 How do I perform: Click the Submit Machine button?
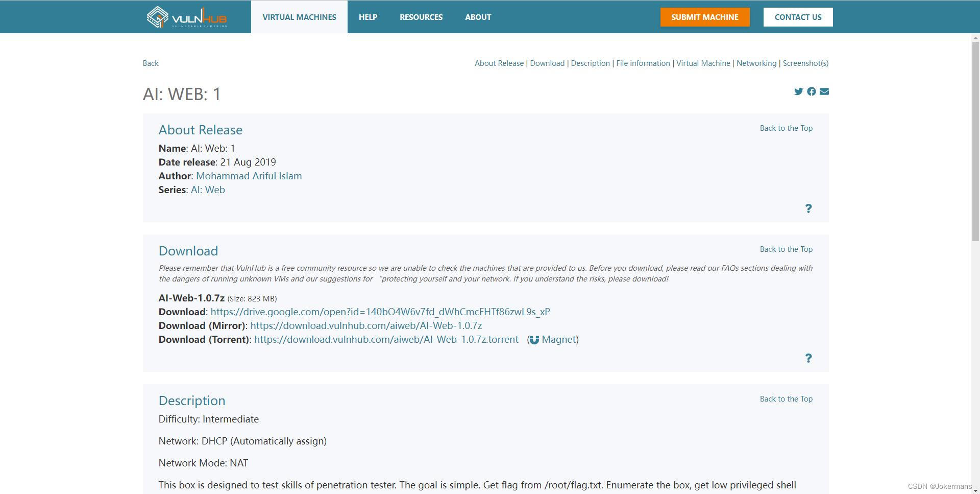tap(705, 17)
